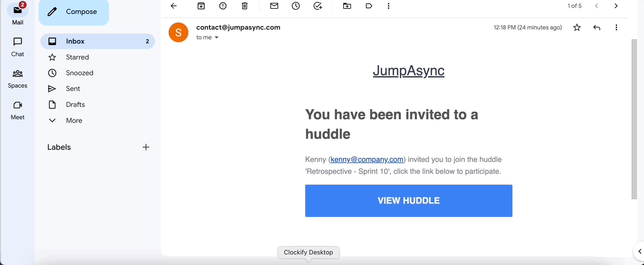Add email to Tasks
The width and height of the screenshot is (644, 265).
click(318, 6)
